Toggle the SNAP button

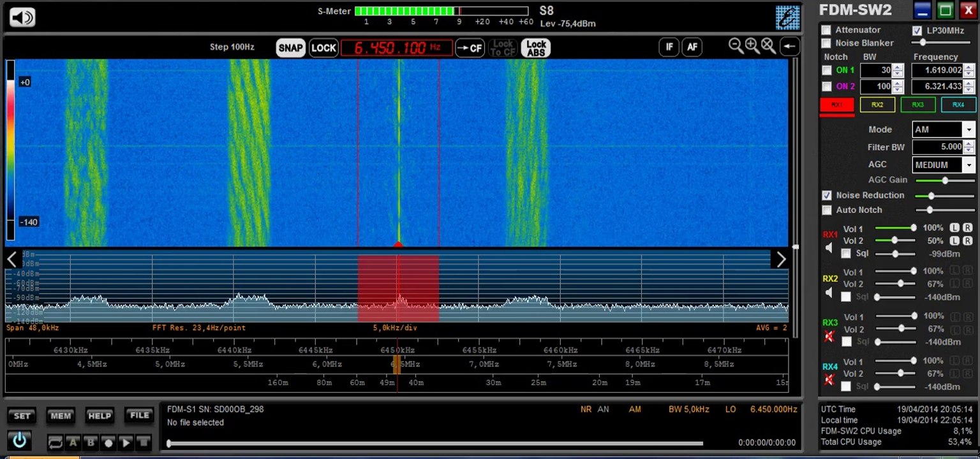tap(290, 48)
